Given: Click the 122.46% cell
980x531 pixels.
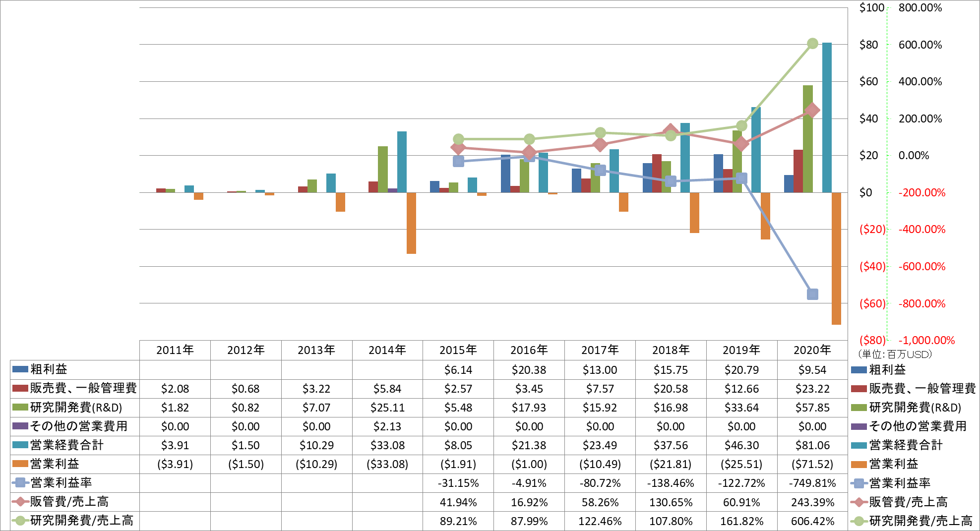Looking at the screenshot, I should [600, 521].
